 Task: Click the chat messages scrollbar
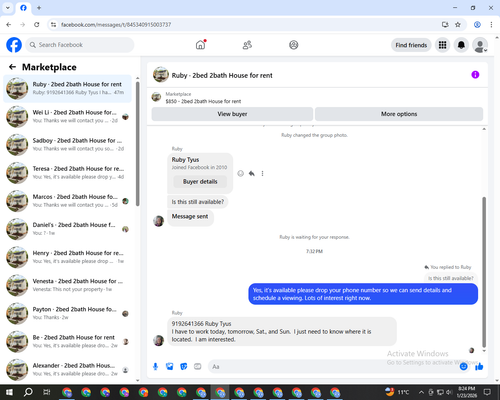pyautogui.click(x=484, y=272)
